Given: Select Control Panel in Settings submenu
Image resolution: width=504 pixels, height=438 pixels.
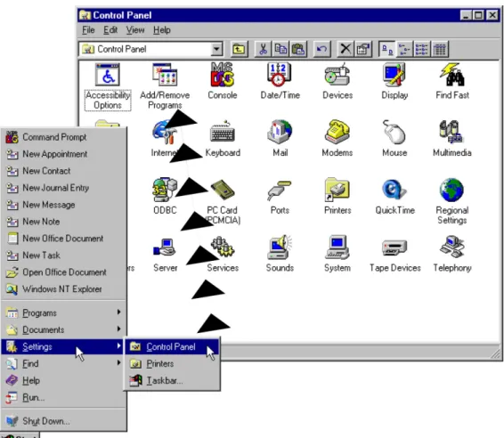Looking at the screenshot, I should click(x=172, y=346).
